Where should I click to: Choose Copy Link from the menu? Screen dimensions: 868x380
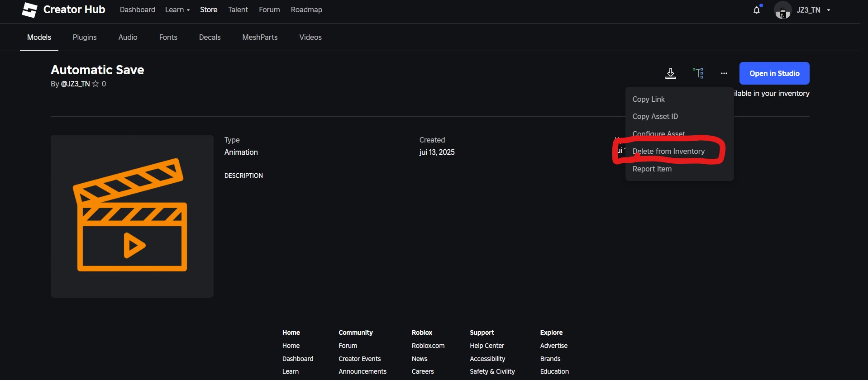679,99
